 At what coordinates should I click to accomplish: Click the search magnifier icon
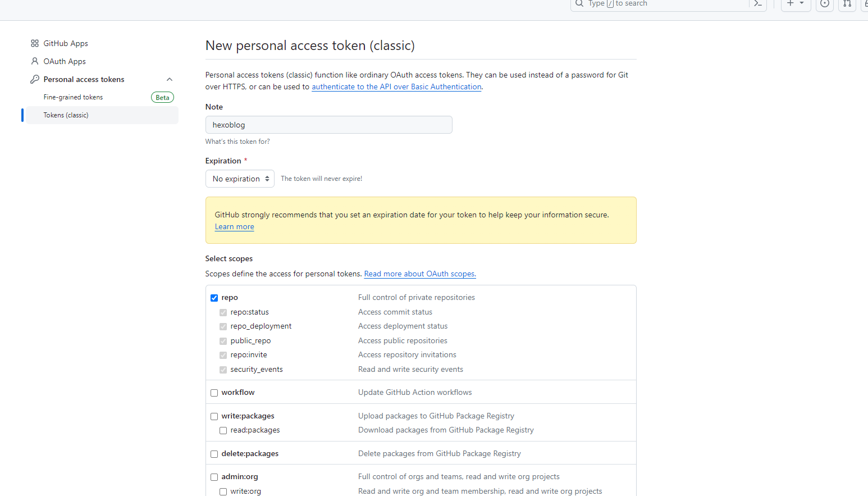pyautogui.click(x=579, y=3)
